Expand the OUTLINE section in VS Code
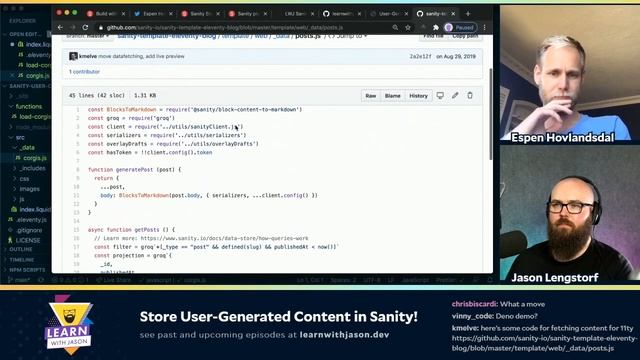Screen dimensions: 640x360 tap(20, 249)
